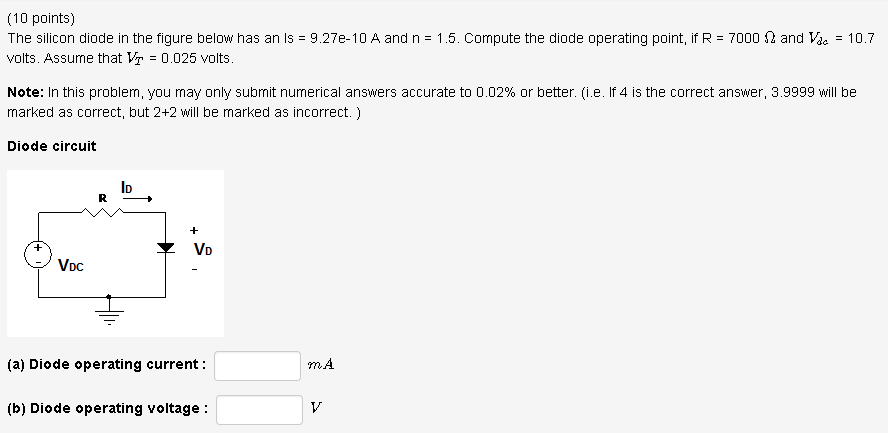Click the VDC source label
This screenshot has height=433, width=888.
[71, 266]
